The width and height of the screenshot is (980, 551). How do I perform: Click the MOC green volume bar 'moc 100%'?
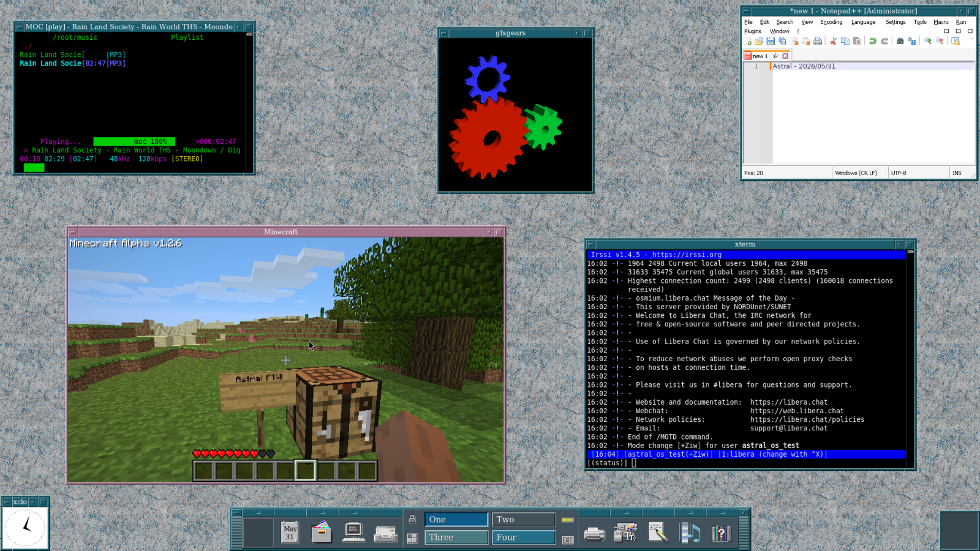point(134,141)
